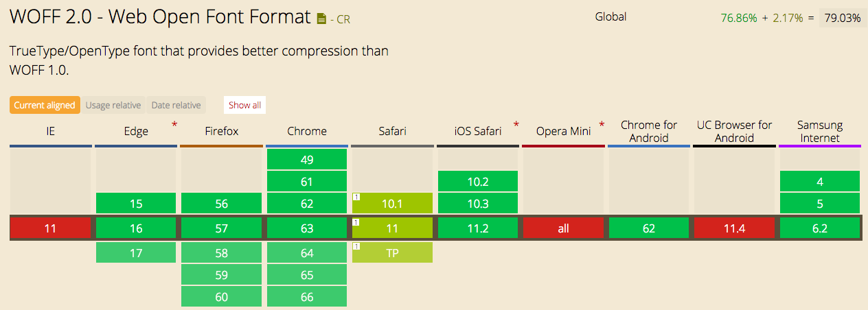Click the red asterisk next to Opera Mini
Viewport: 868px width, 310px height.
602,126
